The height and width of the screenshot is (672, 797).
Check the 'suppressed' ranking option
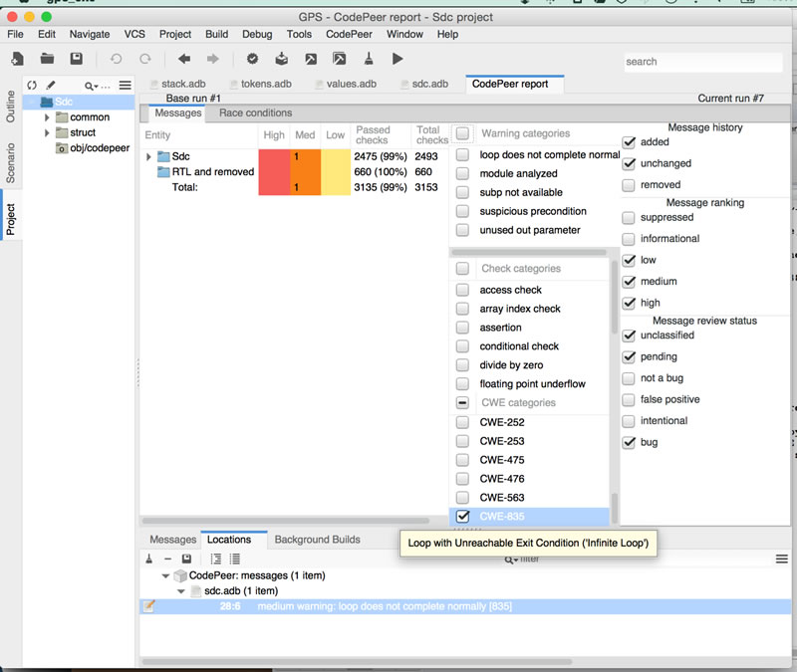click(x=629, y=217)
